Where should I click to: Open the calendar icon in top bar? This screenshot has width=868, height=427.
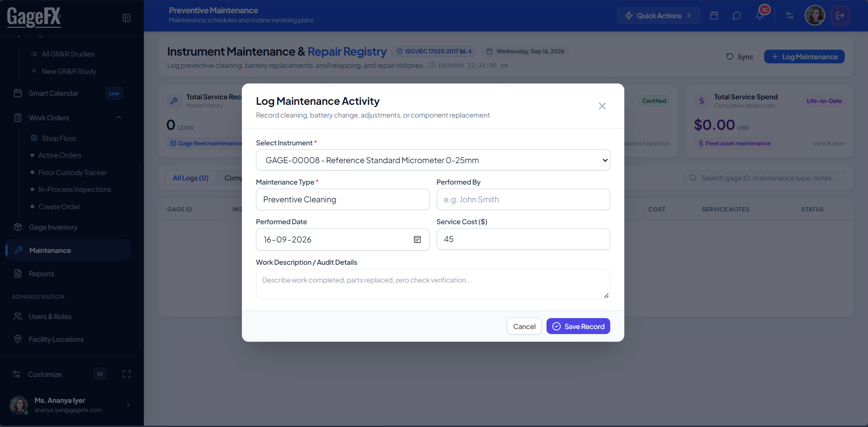[714, 15]
